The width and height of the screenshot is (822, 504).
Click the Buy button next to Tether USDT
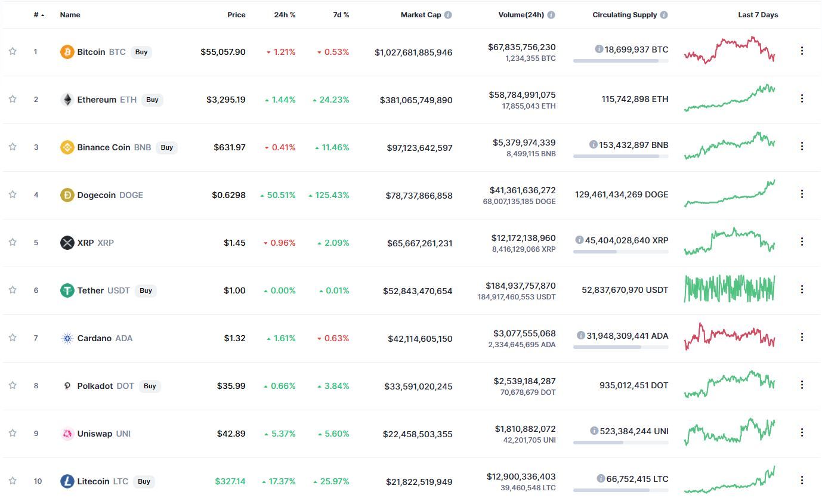coord(146,290)
